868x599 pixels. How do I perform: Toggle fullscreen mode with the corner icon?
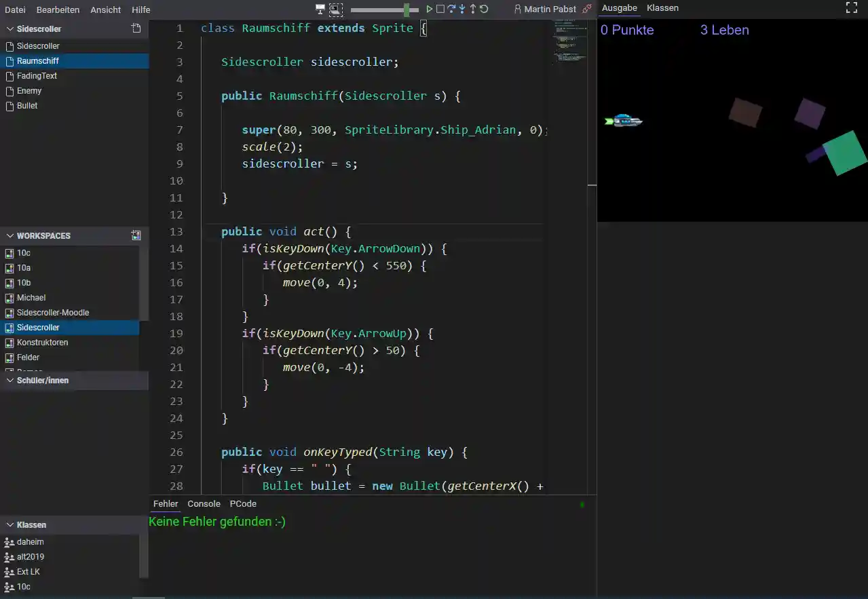[x=851, y=8]
